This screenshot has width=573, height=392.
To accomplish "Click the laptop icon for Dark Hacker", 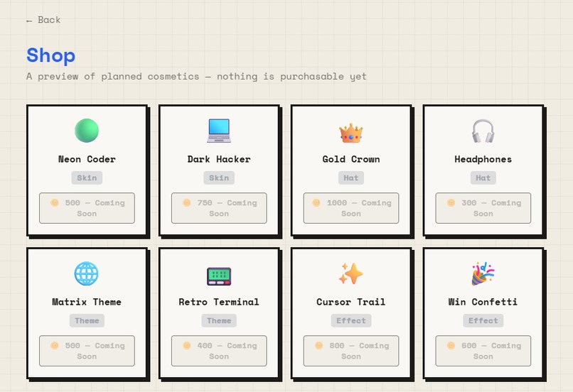I will coord(219,131).
